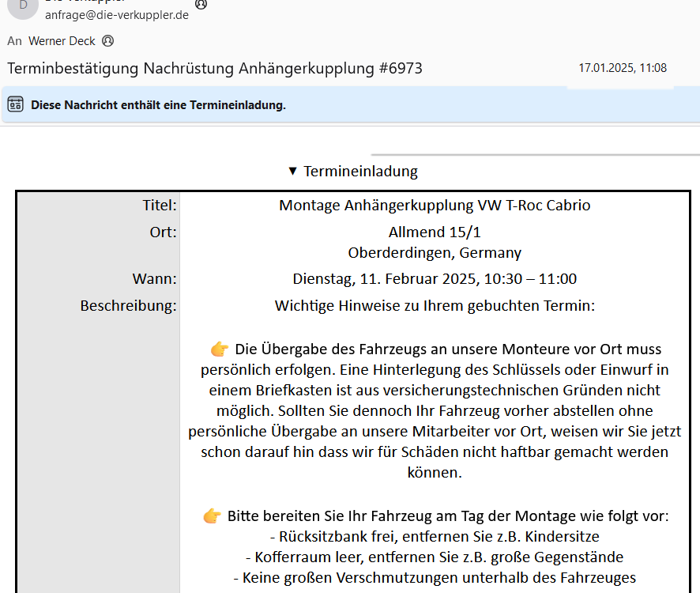Image resolution: width=700 pixels, height=593 pixels.
Task: Click the banner text about Termineinladung
Action: tap(158, 105)
